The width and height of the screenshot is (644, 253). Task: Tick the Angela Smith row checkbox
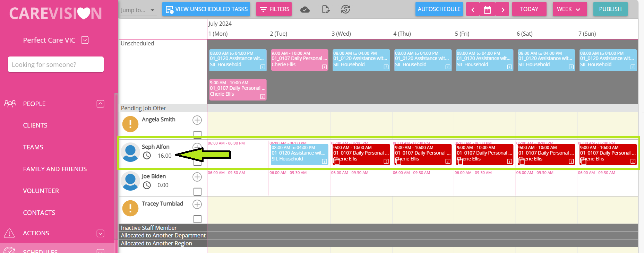point(197,134)
